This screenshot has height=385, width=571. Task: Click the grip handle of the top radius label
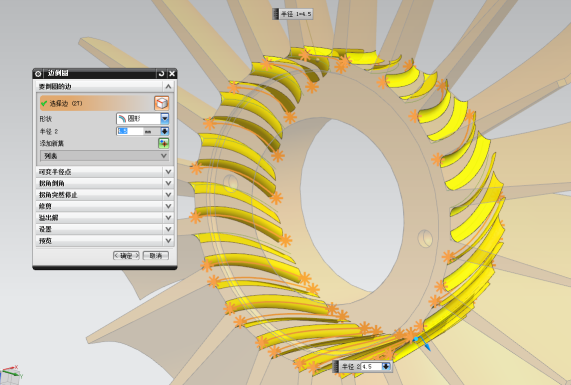pos(276,14)
